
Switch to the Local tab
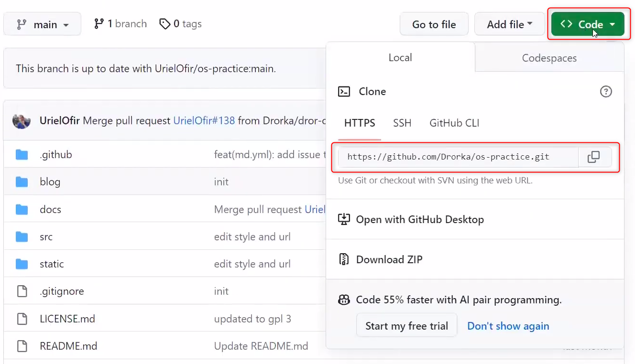click(400, 58)
